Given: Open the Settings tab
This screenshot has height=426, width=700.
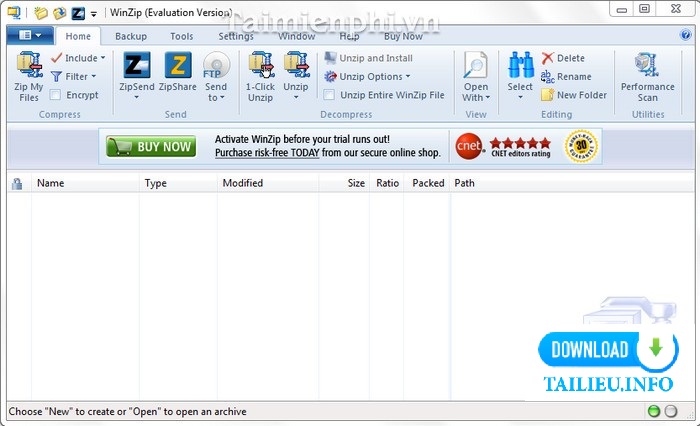Looking at the screenshot, I should [x=236, y=36].
